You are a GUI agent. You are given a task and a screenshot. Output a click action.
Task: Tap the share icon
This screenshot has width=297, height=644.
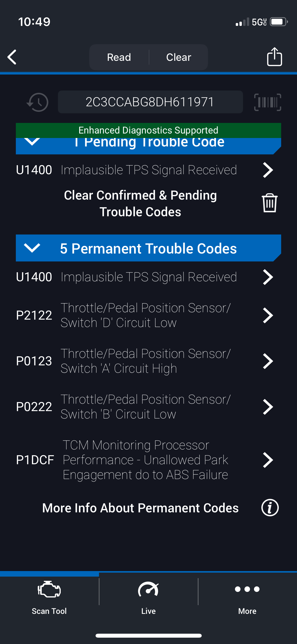(x=274, y=57)
